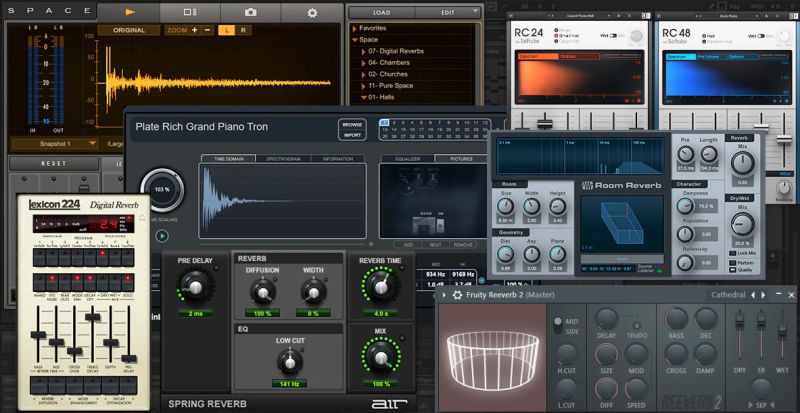
Task: Select the R channel toggle in Space
Action: 243,30
